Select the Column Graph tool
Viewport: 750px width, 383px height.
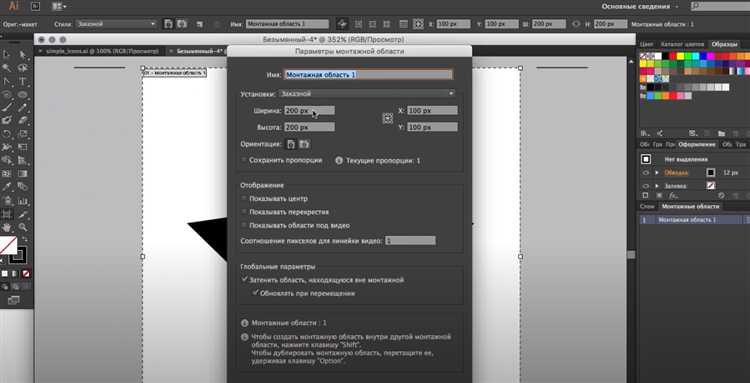click(x=22, y=201)
